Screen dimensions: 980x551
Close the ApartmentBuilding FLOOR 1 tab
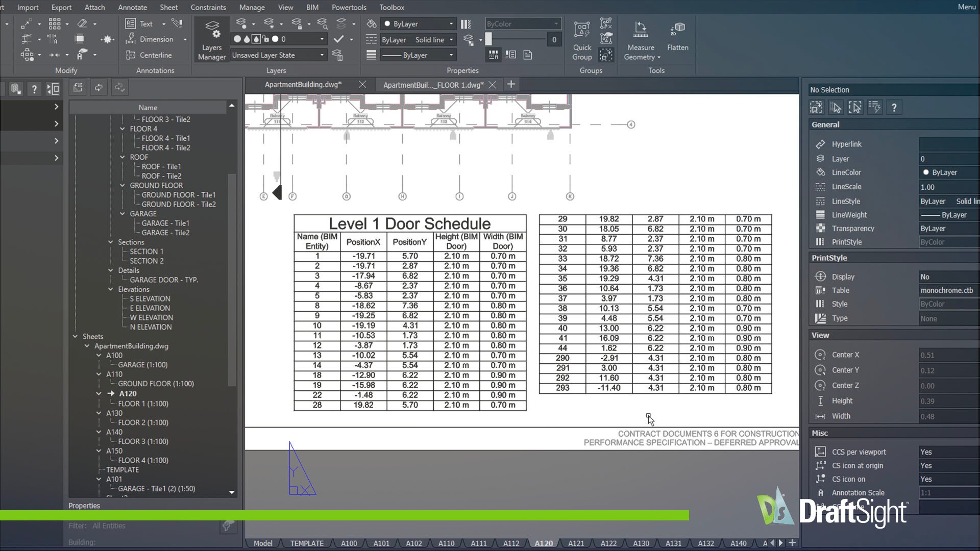coord(492,85)
